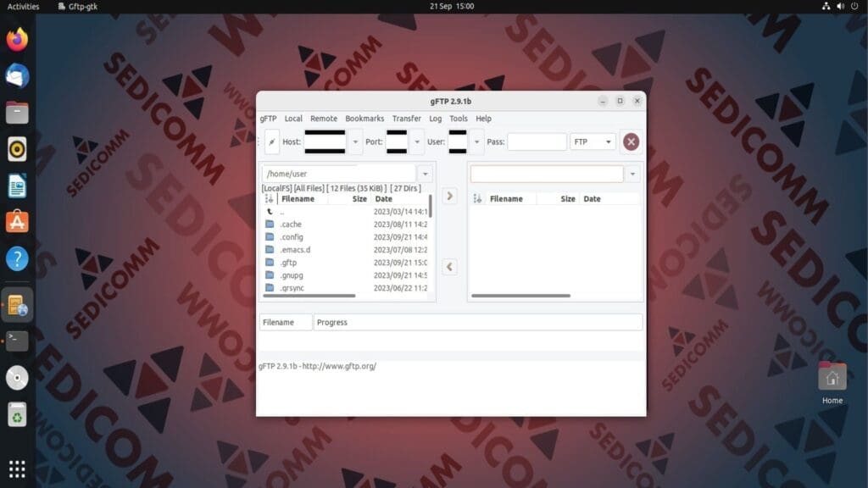Open LibreOffice Writer from the dock

point(17,186)
